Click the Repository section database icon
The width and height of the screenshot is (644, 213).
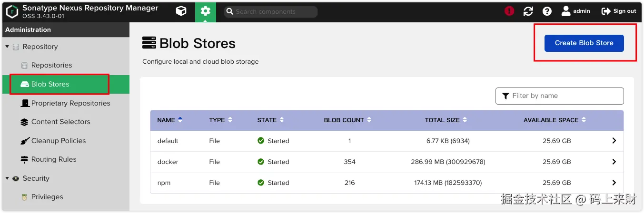click(x=16, y=47)
